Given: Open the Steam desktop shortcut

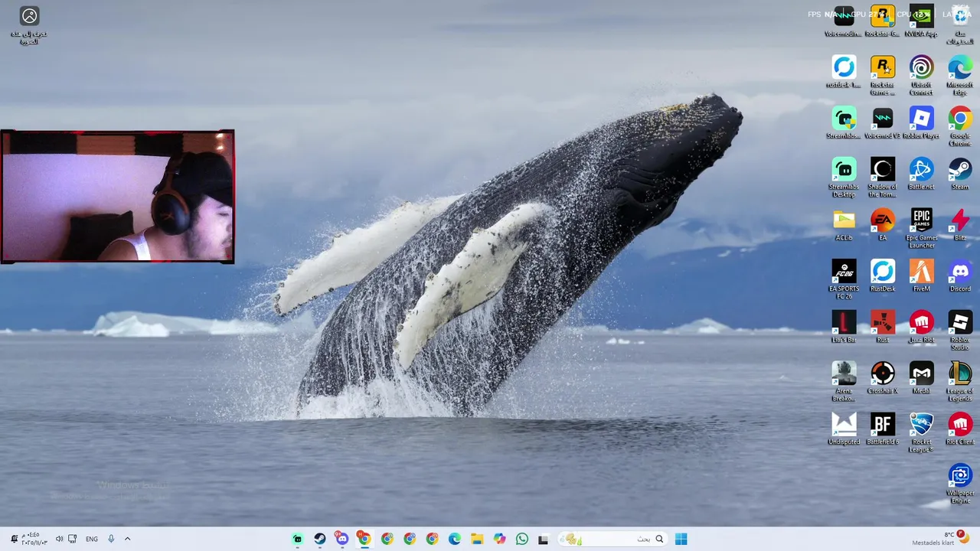Looking at the screenshot, I should coord(960,174).
